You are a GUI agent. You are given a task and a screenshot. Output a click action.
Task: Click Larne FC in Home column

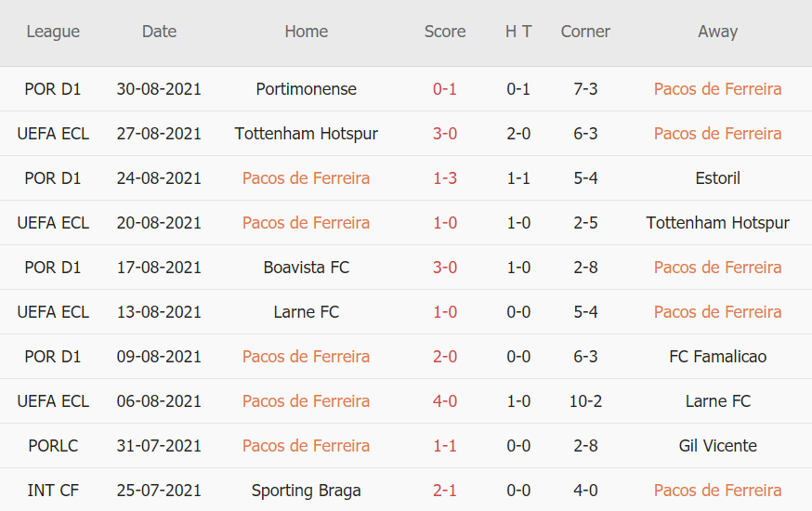click(x=307, y=312)
